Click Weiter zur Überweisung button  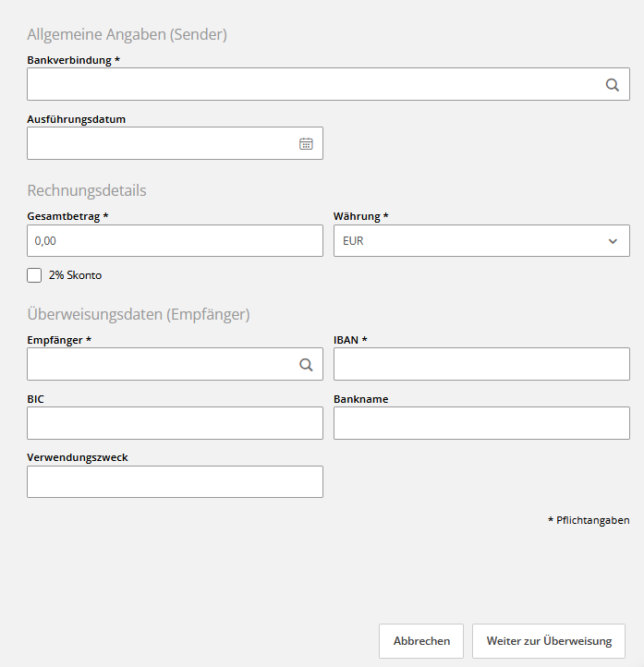[x=549, y=641]
